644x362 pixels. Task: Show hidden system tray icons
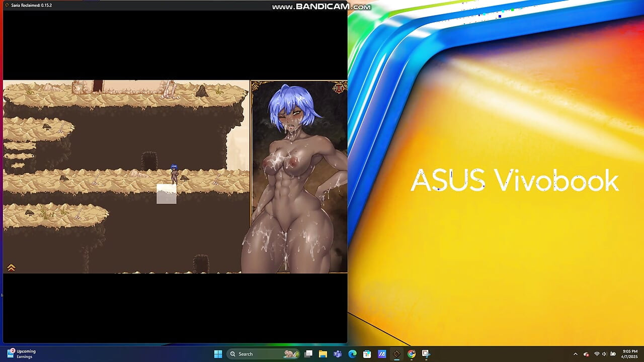click(x=576, y=354)
